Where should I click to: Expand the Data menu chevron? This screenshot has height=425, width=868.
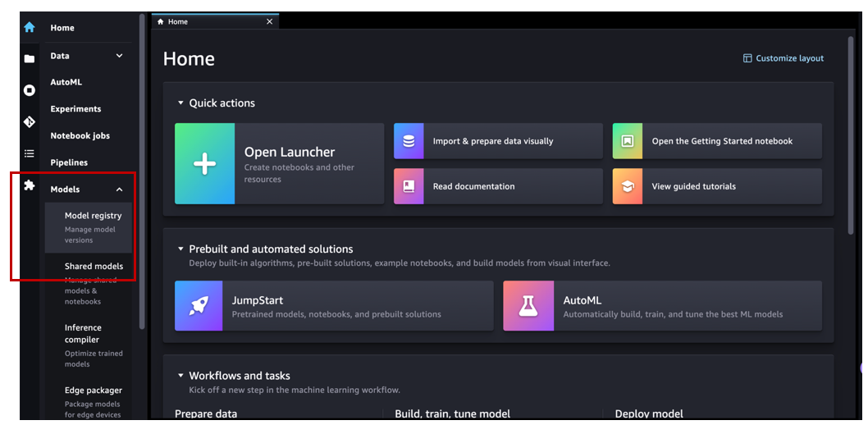pos(120,55)
